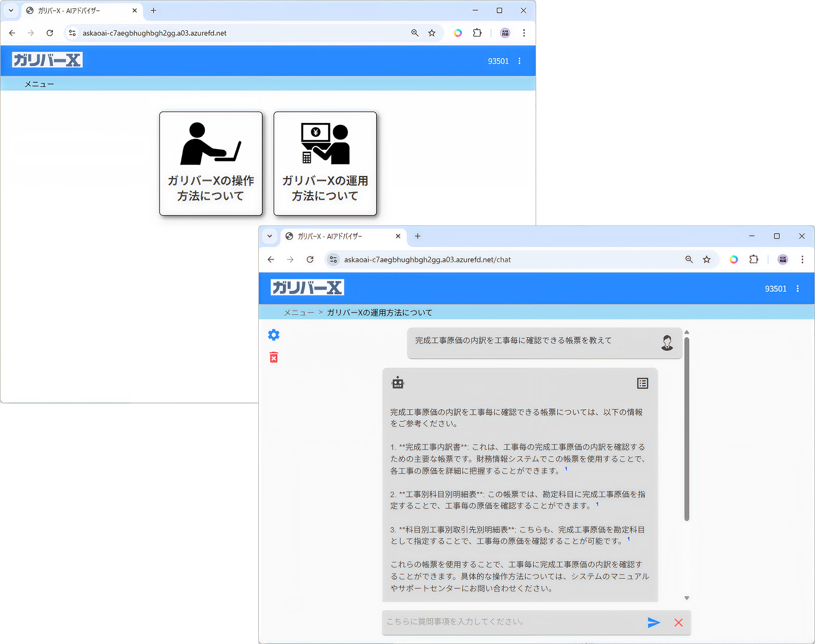This screenshot has width=815, height=644.
Task: Click the back arrow in the back window's browser
Action: (x=12, y=33)
